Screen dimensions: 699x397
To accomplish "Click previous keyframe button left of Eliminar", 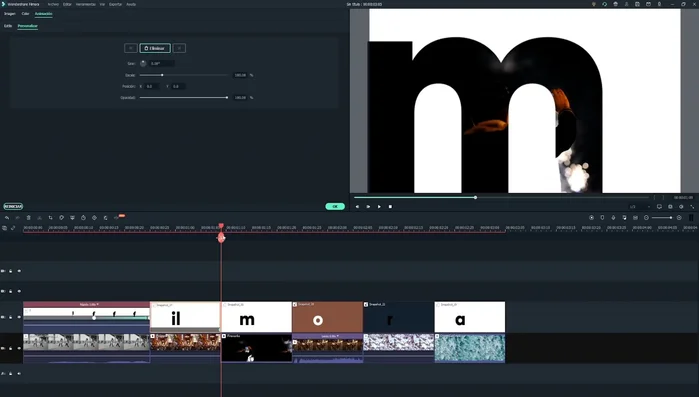I will (131, 48).
